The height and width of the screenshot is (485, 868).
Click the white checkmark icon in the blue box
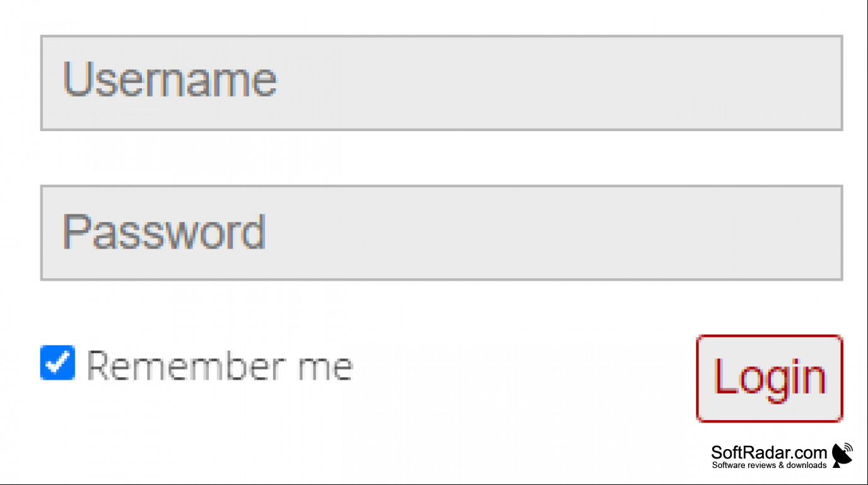57,362
